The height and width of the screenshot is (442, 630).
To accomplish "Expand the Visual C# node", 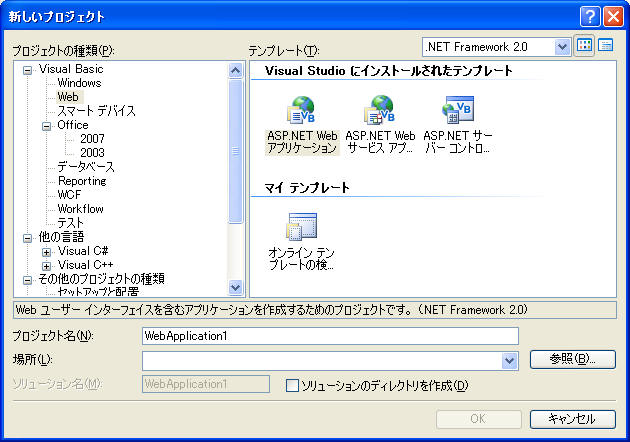I will coord(47,252).
